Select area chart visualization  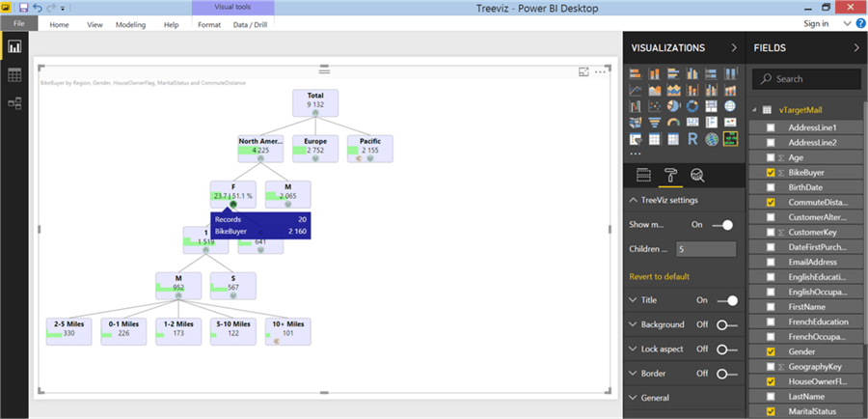[x=655, y=90]
